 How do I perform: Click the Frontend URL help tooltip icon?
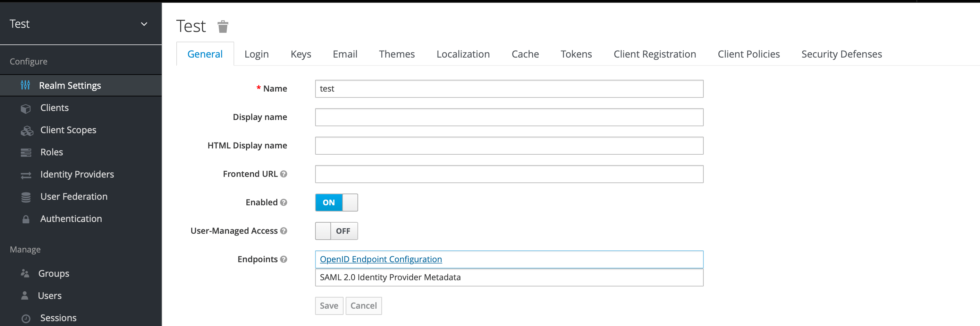click(x=284, y=174)
